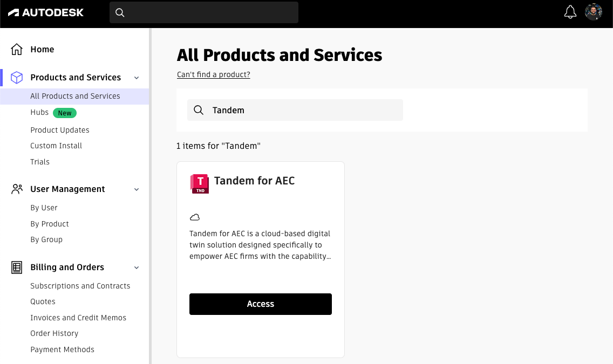Select the Products and Services box icon
Screen dimensions: 613x364
pos(17,77)
